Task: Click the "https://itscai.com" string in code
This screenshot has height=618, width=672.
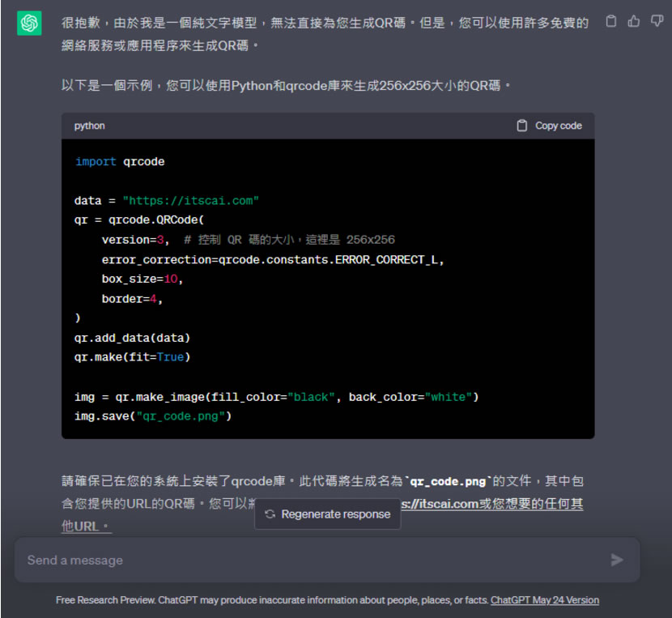Action: tap(190, 200)
